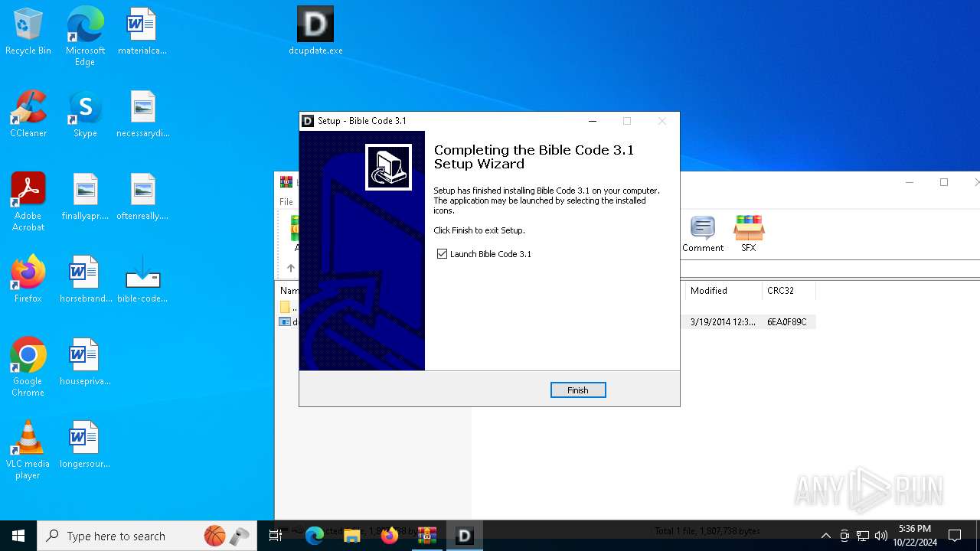Click the CRC32 value 6EA0F89C
980x551 pixels.
click(x=787, y=322)
